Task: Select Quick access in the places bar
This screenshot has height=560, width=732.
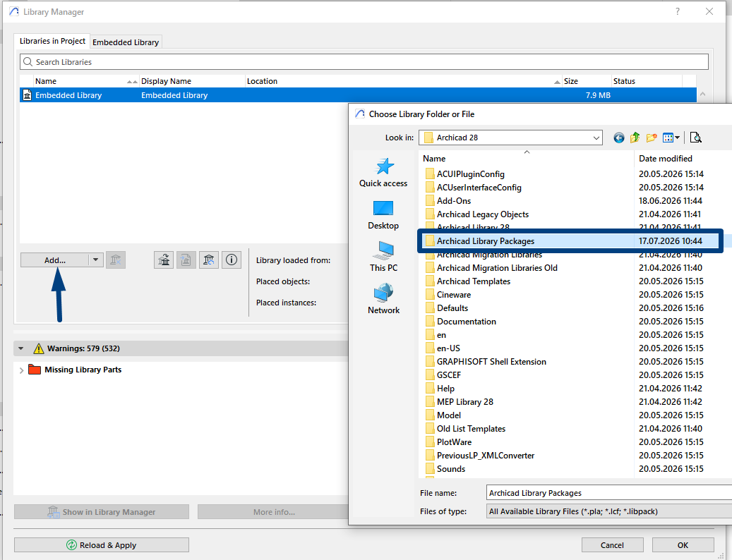Action: (383, 173)
